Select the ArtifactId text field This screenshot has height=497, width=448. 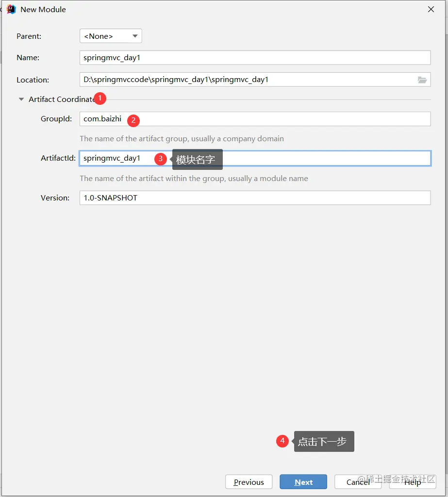point(255,158)
